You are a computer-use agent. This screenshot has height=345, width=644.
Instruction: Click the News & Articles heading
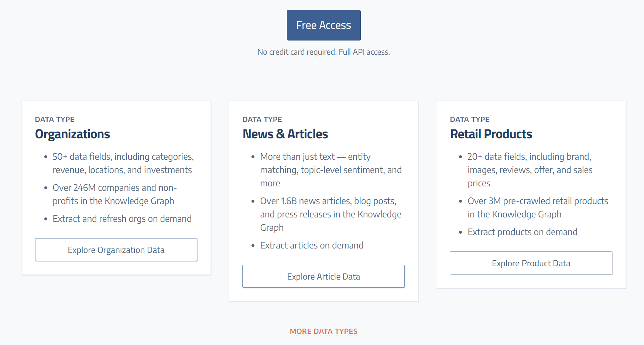[x=285, y=134]
